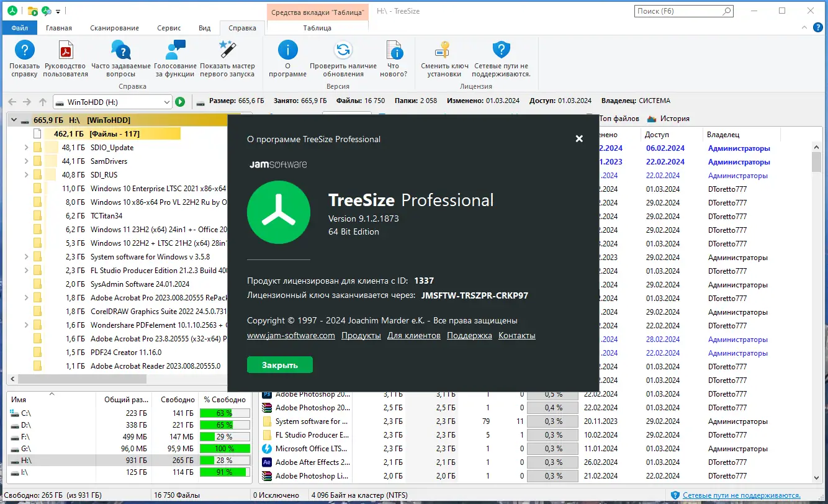Collapse the H:\ [WinToHDD] root node
The height and width of the screenshot is (504, 828).
[14, 120]
